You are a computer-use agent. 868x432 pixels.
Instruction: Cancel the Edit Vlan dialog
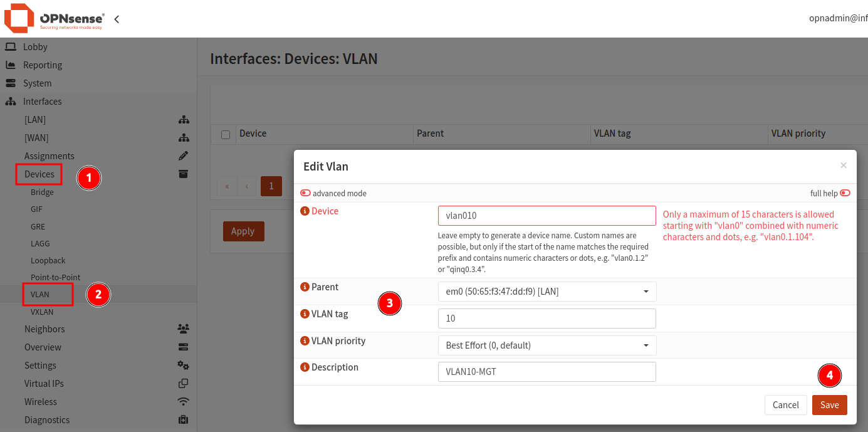[785, 404]
